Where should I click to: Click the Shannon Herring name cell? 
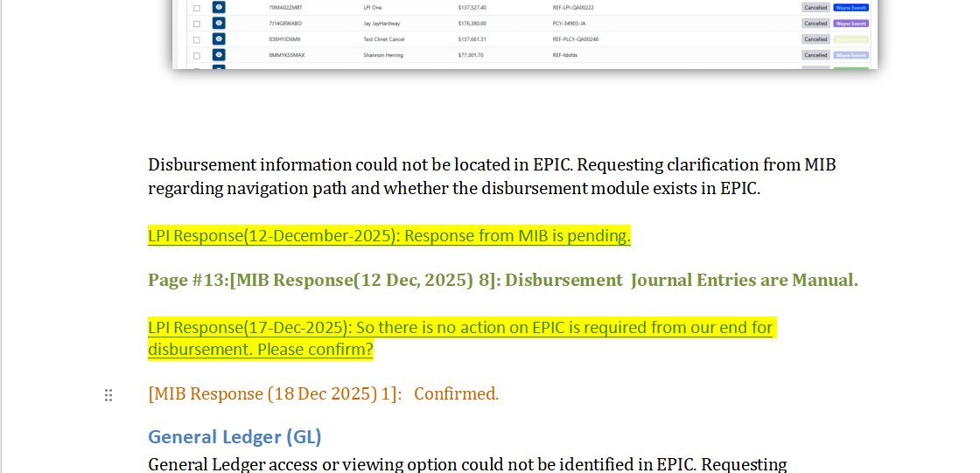[383, 55]
